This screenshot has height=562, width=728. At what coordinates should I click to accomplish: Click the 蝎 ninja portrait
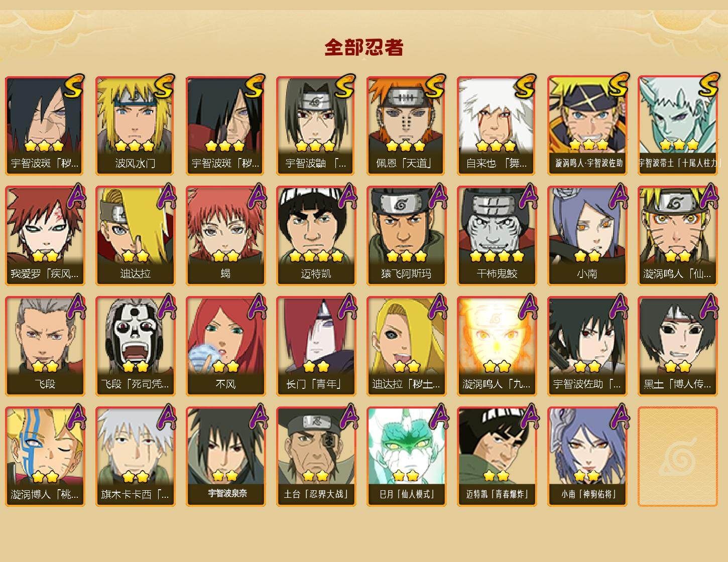[x=225, y=236]
